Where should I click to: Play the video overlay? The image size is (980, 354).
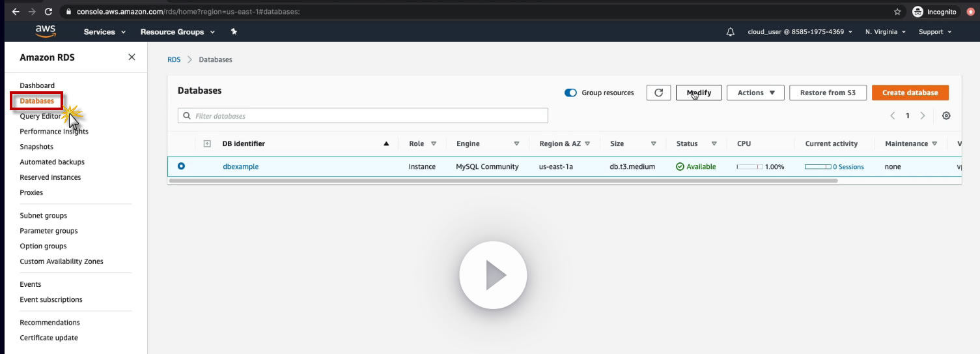coord(493,276)
